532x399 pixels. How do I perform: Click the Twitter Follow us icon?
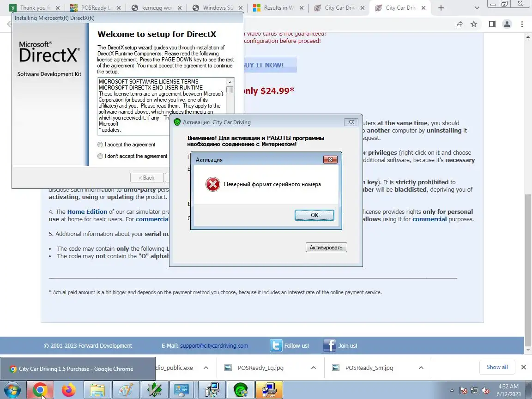[x=276, y=346]
